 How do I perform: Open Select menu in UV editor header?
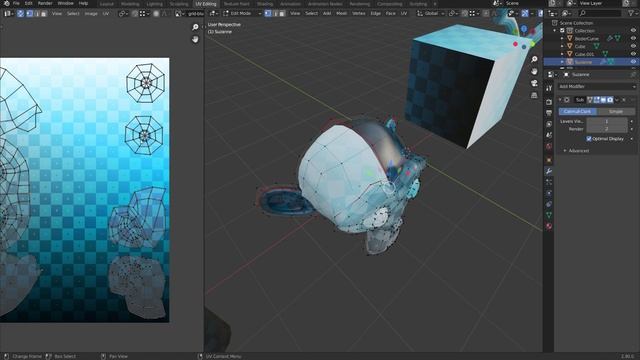point(73,13)
